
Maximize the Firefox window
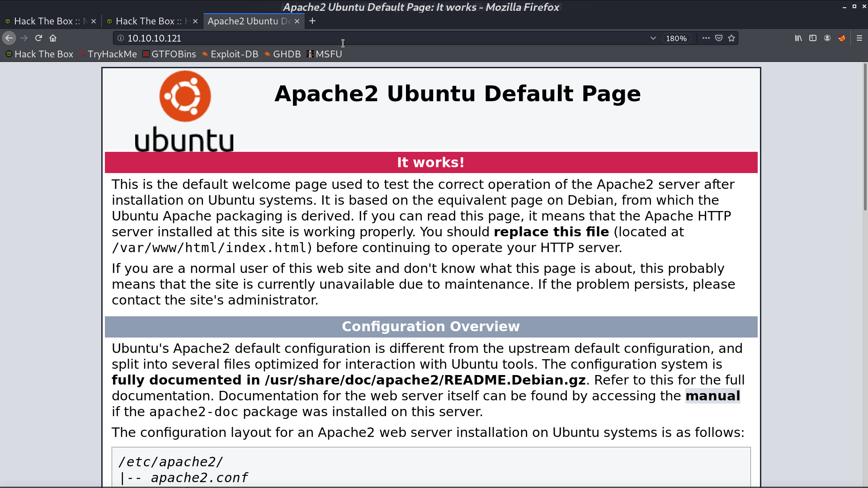tap(854, 7)
